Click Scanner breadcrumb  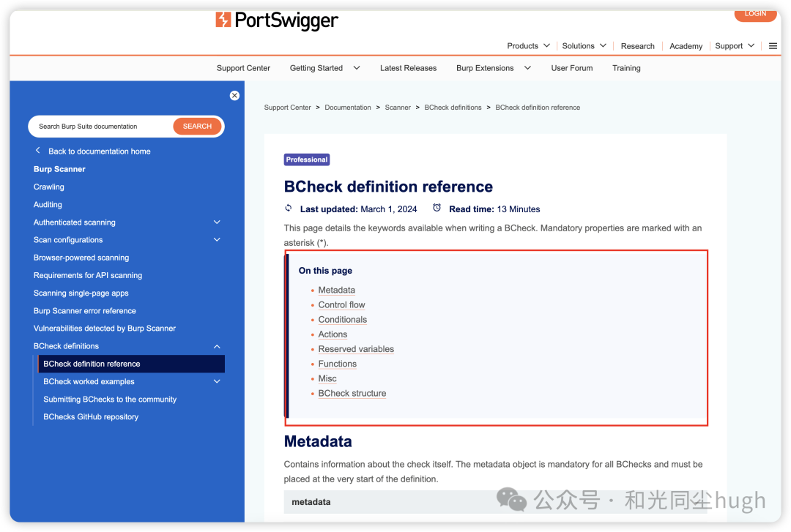[x=398, y=108]
